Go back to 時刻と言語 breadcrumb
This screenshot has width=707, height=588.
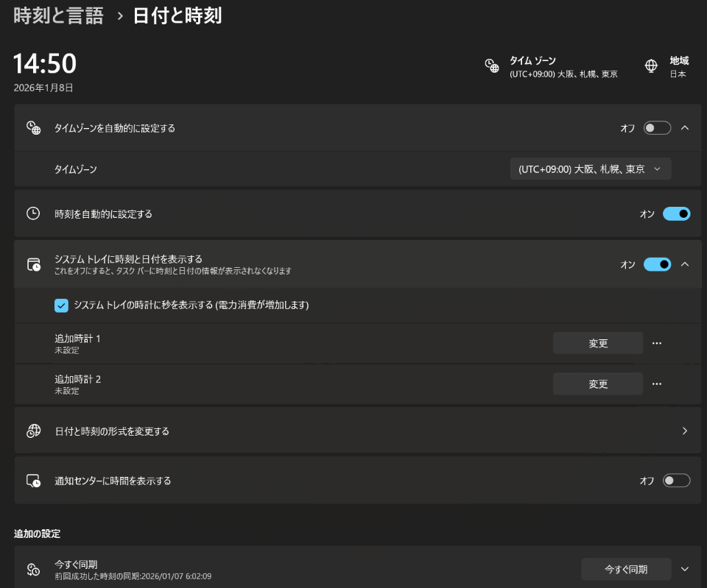click(59, 15)
